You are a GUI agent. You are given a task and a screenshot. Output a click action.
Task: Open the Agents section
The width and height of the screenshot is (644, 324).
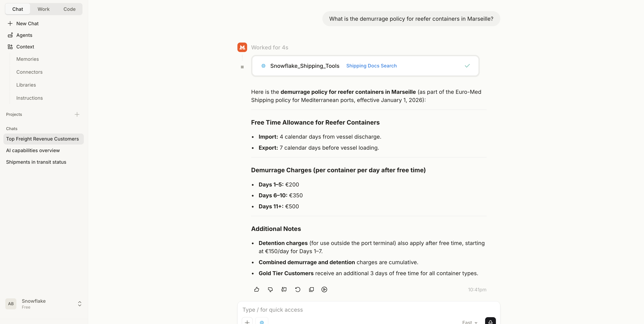pyautogui.click(x=24, y=35)
